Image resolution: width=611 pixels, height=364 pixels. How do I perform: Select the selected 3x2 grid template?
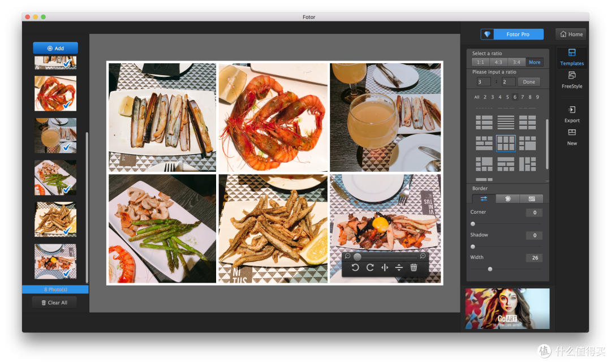pos(506,143)
